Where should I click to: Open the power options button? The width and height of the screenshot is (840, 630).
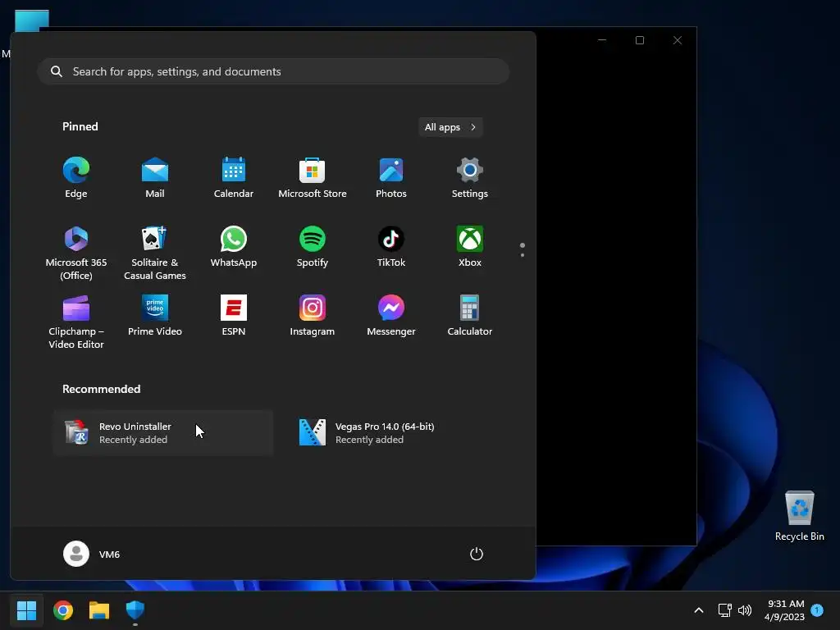tap(477, 554)
